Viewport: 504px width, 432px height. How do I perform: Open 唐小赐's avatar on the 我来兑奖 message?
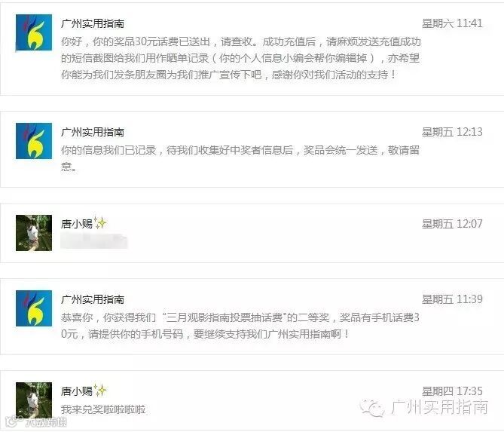pos(34,400)
